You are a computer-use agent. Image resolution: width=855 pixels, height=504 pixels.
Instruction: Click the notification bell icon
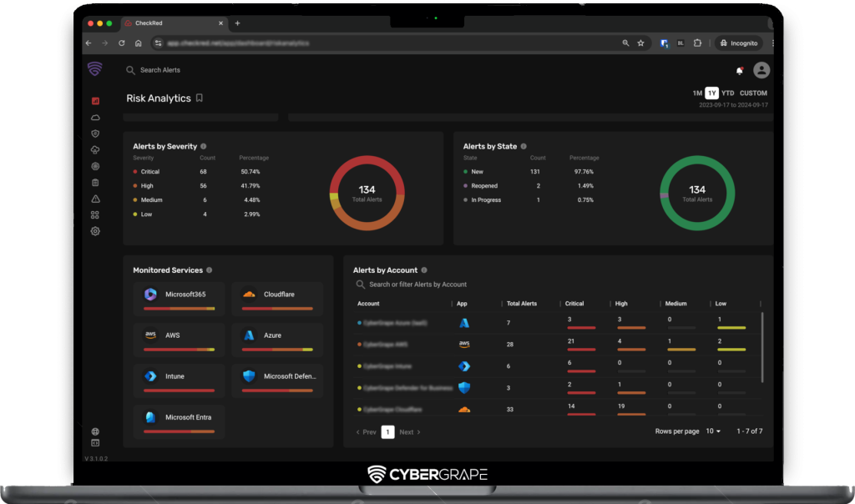(739, 71)
